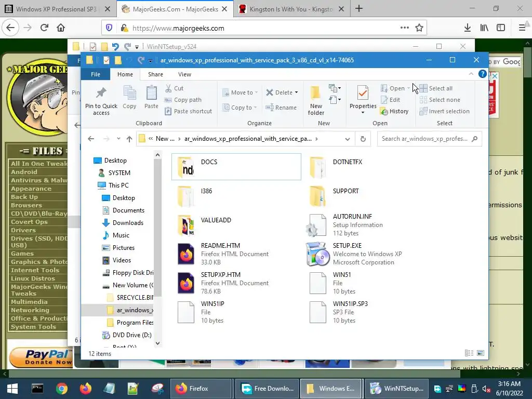Open Windows Start menu
Image resolution: width=532 pixels, height=399 pixels.
pos(12,389)
